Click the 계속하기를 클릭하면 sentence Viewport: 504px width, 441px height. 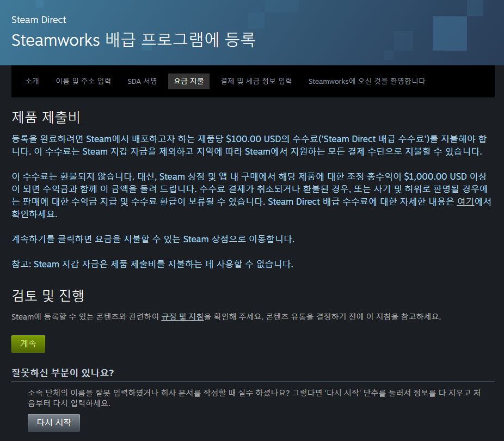point(153,239)
